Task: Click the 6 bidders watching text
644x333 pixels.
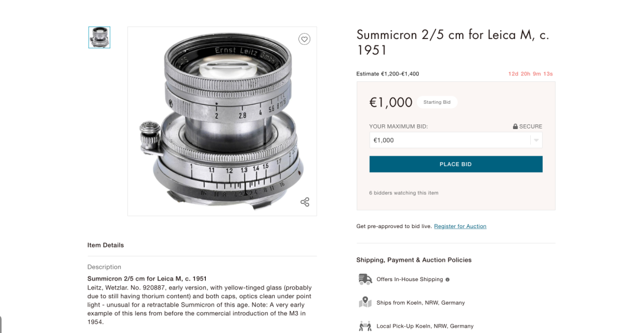Action: point(403,193)
